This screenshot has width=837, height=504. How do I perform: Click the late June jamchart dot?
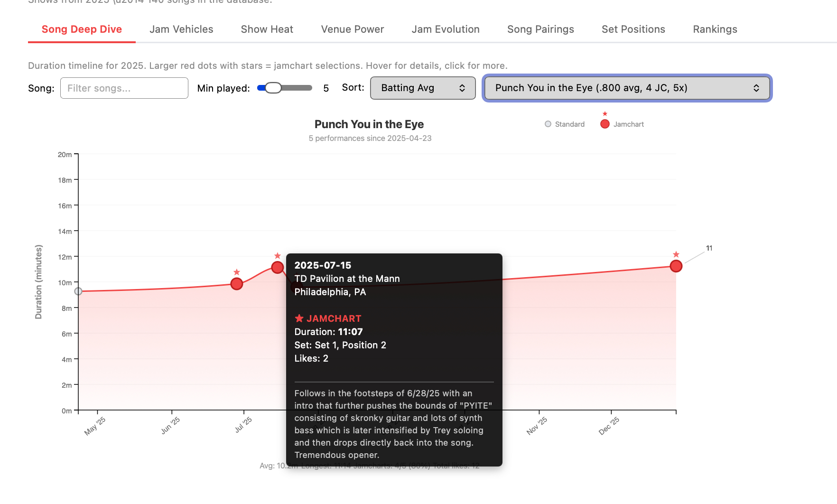[x=237, y=284]
